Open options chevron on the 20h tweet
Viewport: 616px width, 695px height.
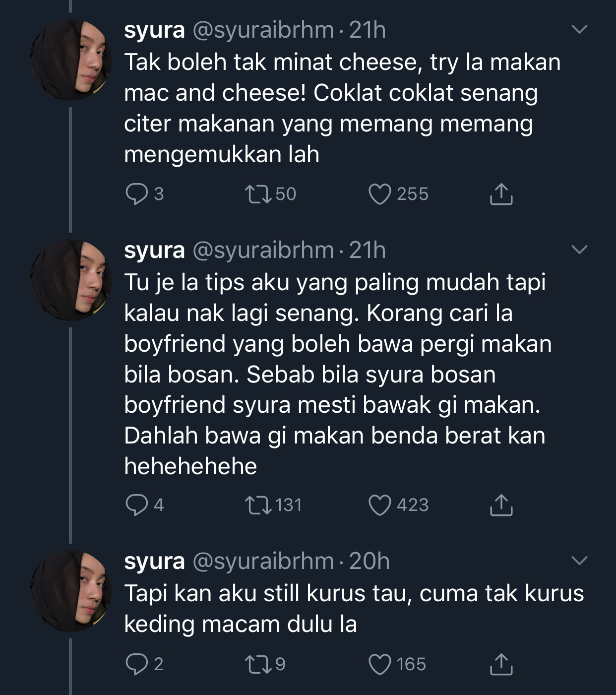[x=579, y=561]
